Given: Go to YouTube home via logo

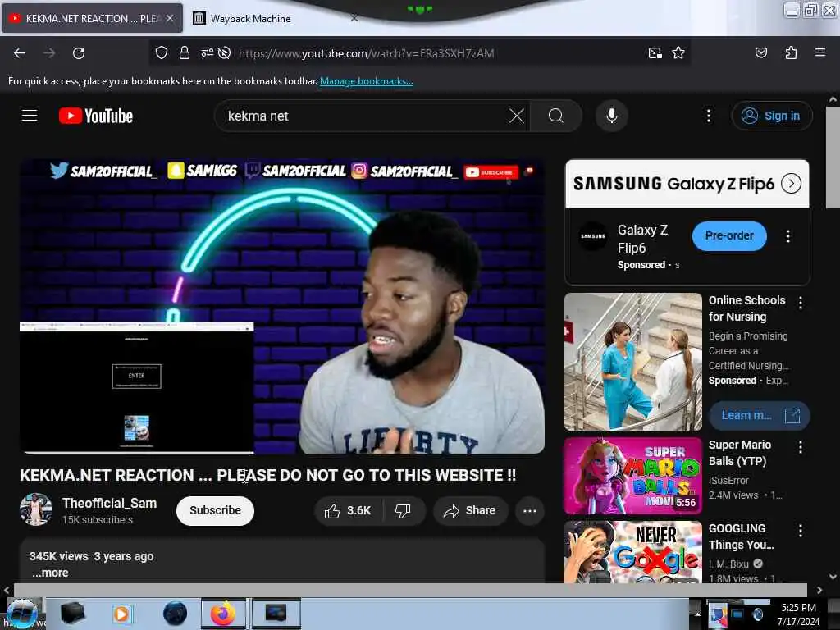Looking at the screenshot, I should point(96,116).
